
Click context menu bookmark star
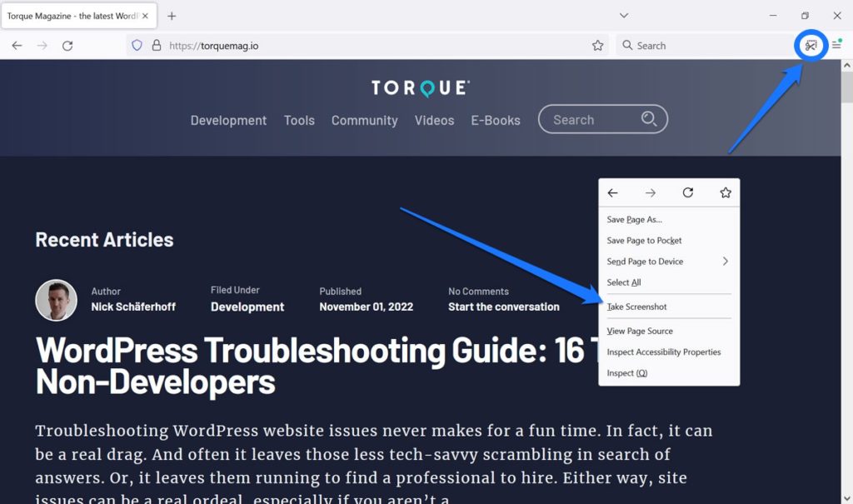point(726,192)
